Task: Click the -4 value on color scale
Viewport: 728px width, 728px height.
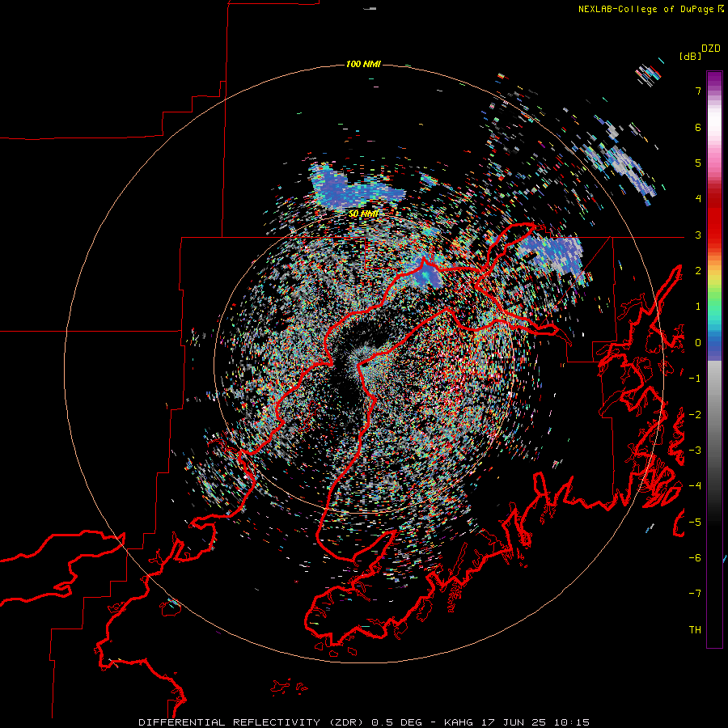Action: 695,486
